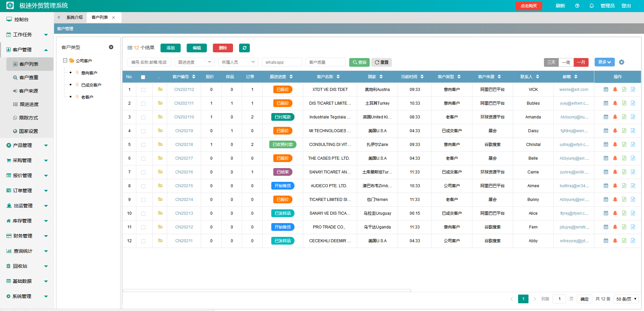Open the 跟进进度 filter dropdown
The width and height of the screenshot is (644, 311).
[x=195, y=62]
